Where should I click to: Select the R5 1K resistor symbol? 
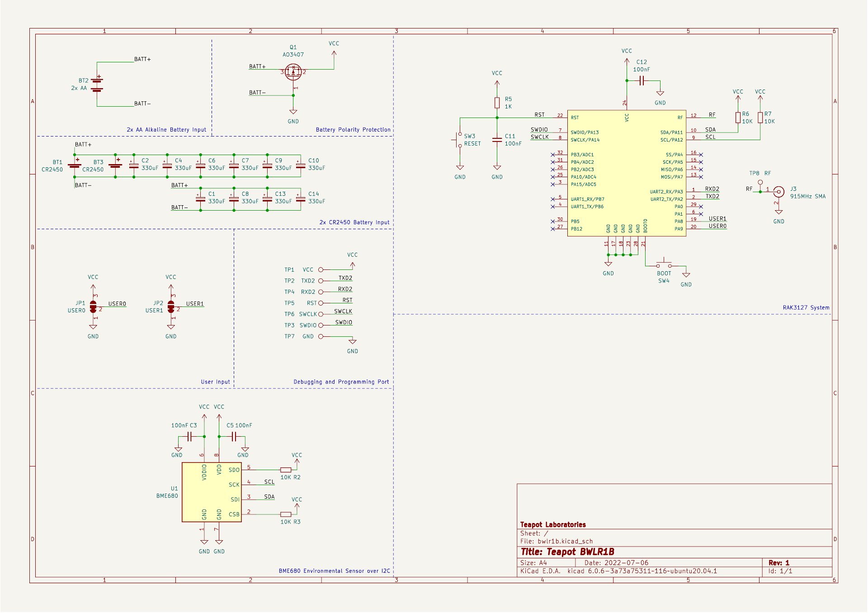(x=497, y=103)
